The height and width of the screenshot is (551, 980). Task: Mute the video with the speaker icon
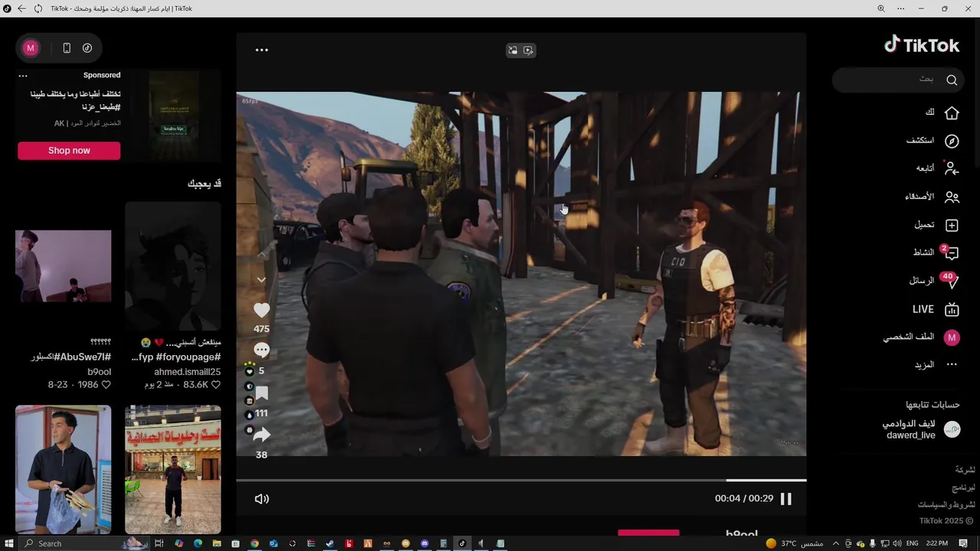tap(262, 499)
